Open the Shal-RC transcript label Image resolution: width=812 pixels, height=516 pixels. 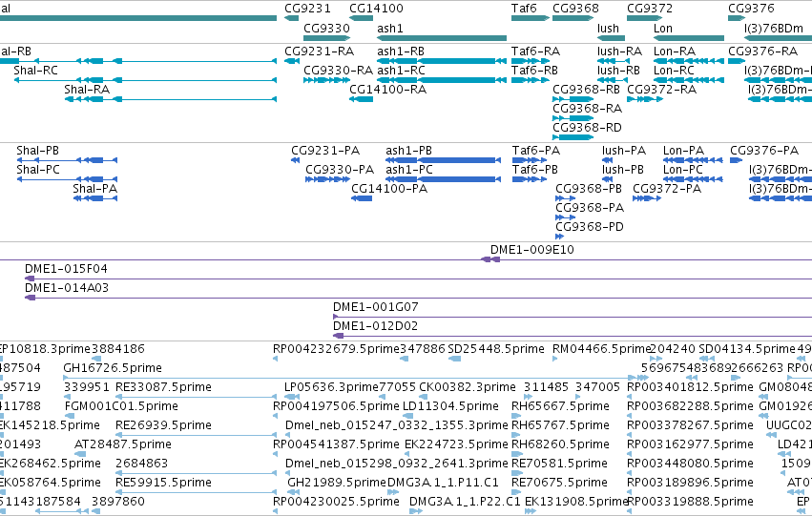click(x=35, y=71)
